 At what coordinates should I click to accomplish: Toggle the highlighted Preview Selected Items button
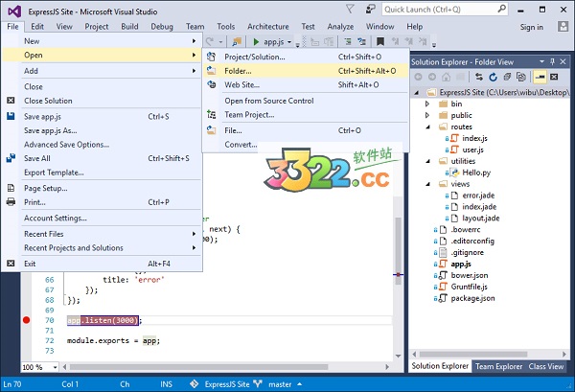pyautogui.click(x=540, y=77)
